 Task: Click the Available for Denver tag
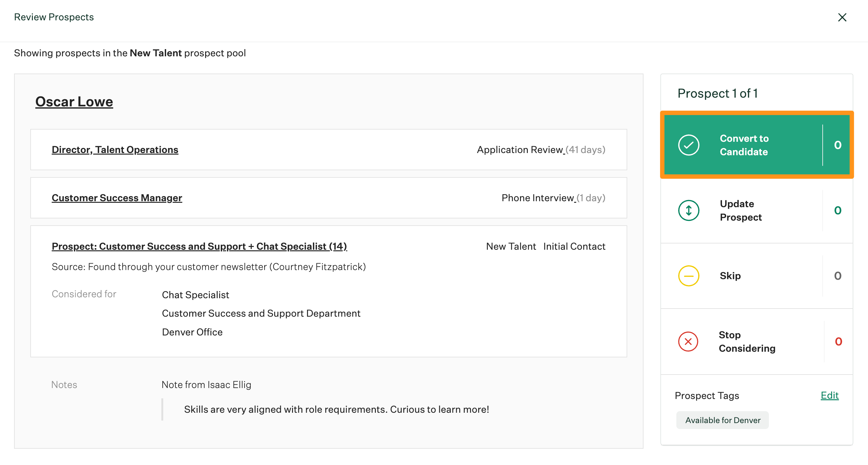click(722, 420)
